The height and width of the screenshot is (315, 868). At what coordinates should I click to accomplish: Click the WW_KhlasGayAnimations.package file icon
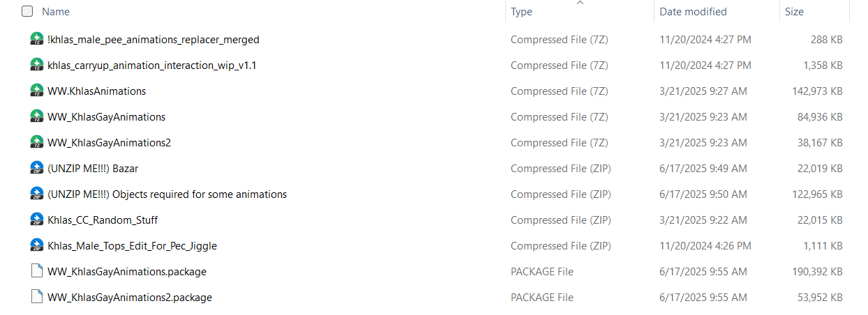(37, 272)
